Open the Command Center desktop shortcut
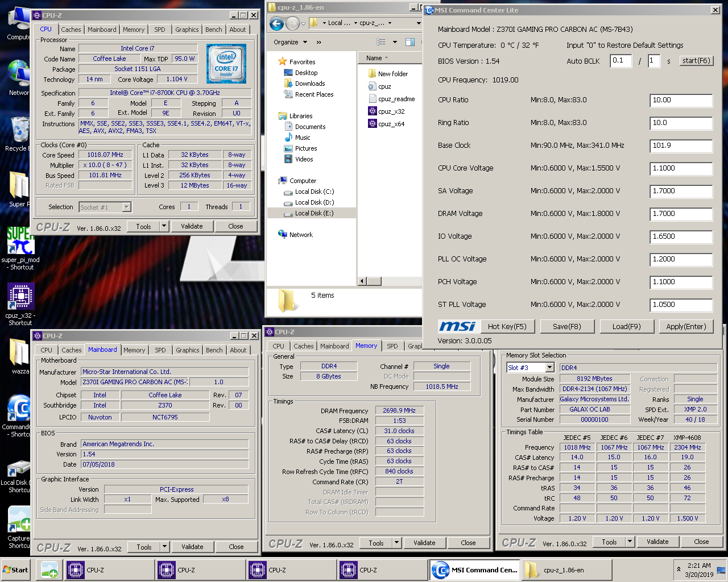 point(18,415)
